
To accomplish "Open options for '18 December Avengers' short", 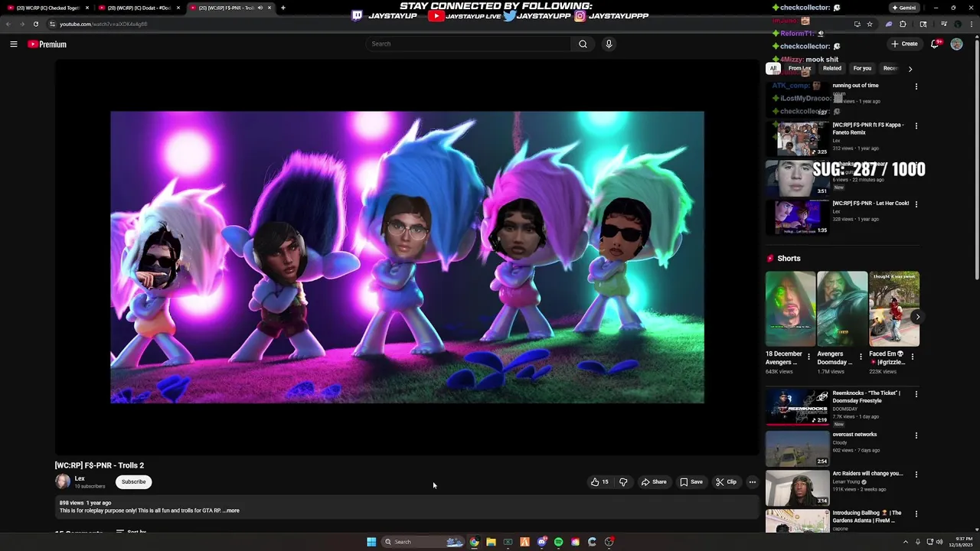I will tap(808, 357).
